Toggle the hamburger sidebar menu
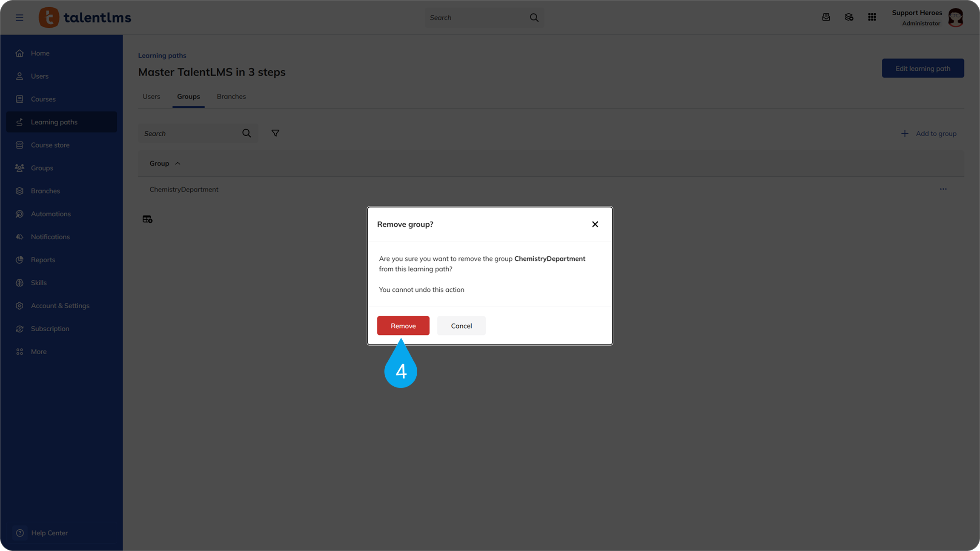This screenshot has width=980, height=551. click(x=20, y=17)
